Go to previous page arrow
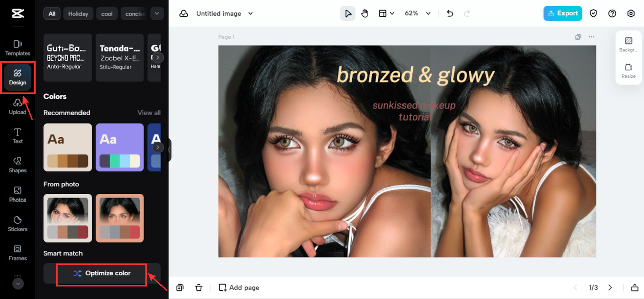This screenshot has width=644, height=299. (576, 288)
